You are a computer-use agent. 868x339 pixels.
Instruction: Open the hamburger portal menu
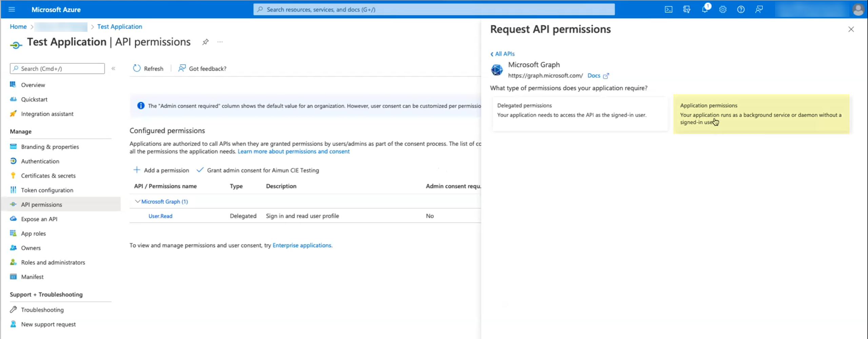point(12,9)
